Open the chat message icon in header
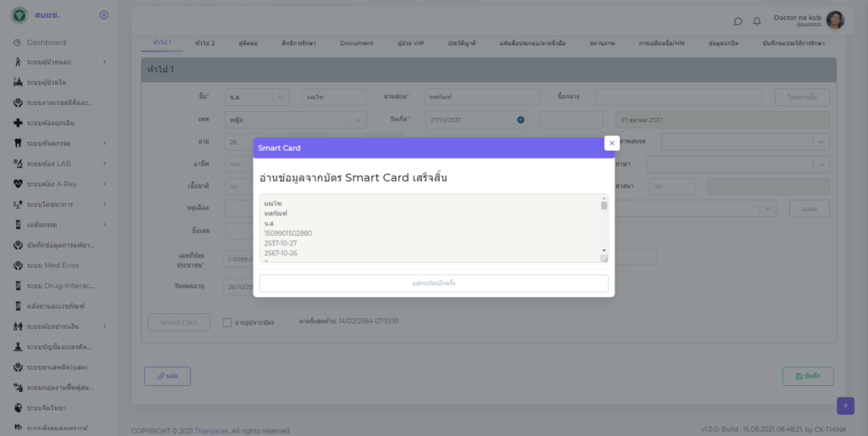 [737, 21]
